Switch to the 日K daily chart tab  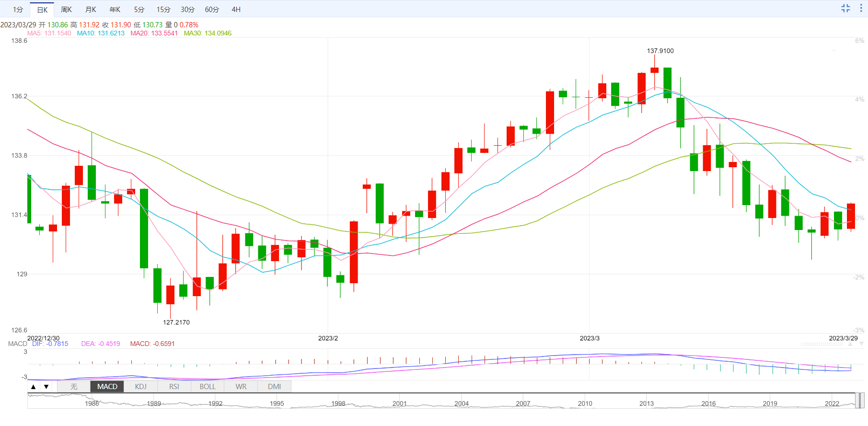[x=42, y=10]
